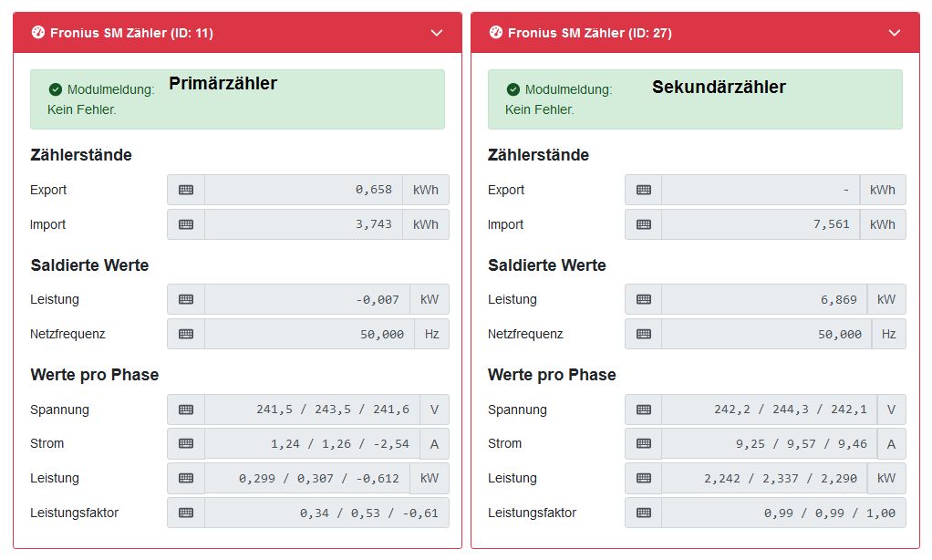Click Sekundärzähler Spannung per-phase value field
The image size is (932, 560).
(769, 410)
